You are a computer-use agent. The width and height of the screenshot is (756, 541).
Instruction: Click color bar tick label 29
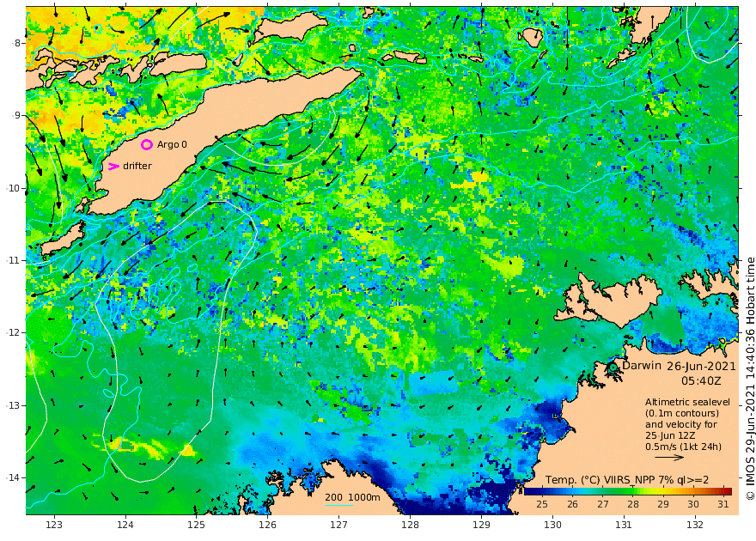tap(663, 504)
